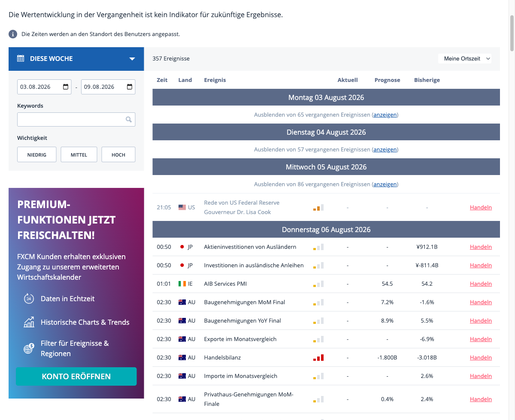The height and width of the screenshot is (420, 515).
Task: Click the red importance bars for Handelsbilanz
Action: [318, 357]
